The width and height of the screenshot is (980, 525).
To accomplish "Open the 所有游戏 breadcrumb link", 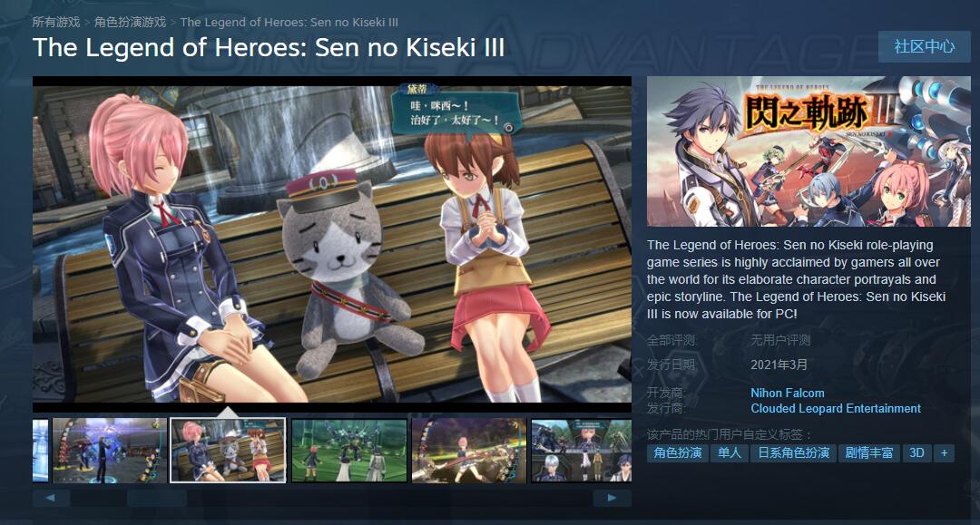I will 56,22.
